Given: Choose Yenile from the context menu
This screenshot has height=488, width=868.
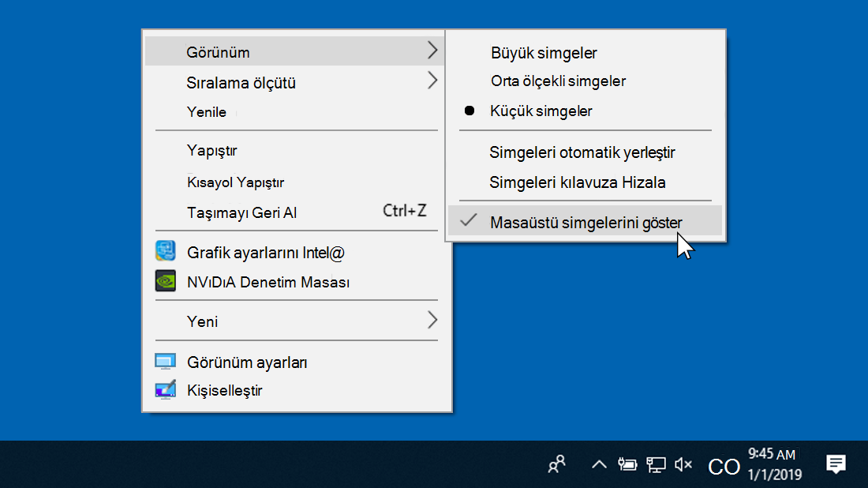Looking at the screenshot, I should (x=207, y=112).
